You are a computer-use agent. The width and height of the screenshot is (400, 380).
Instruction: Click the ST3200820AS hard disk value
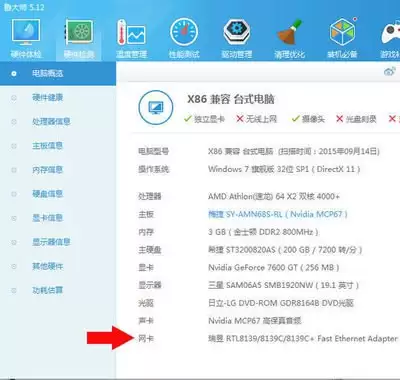[285, 250]
